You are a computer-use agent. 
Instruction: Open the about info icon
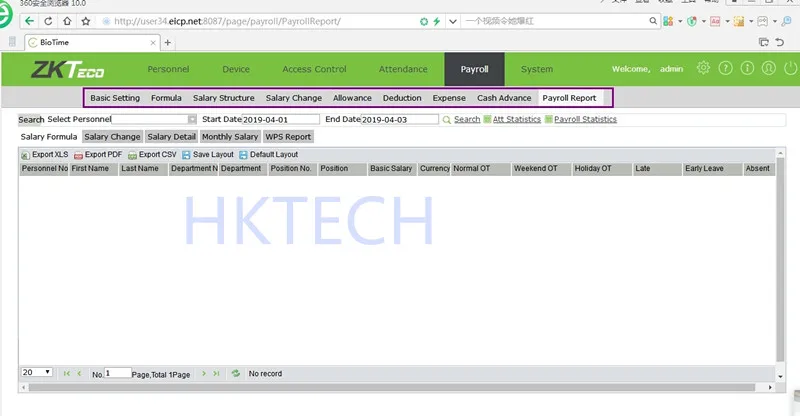tap(747, 68)
